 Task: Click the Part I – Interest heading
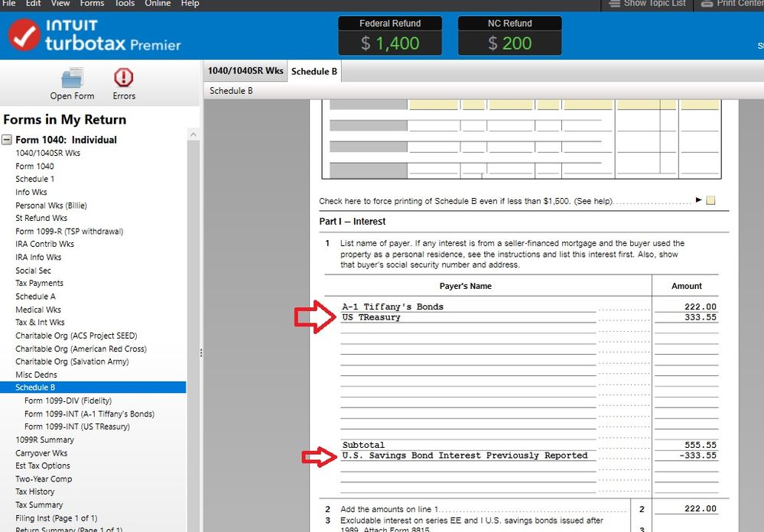353,221
